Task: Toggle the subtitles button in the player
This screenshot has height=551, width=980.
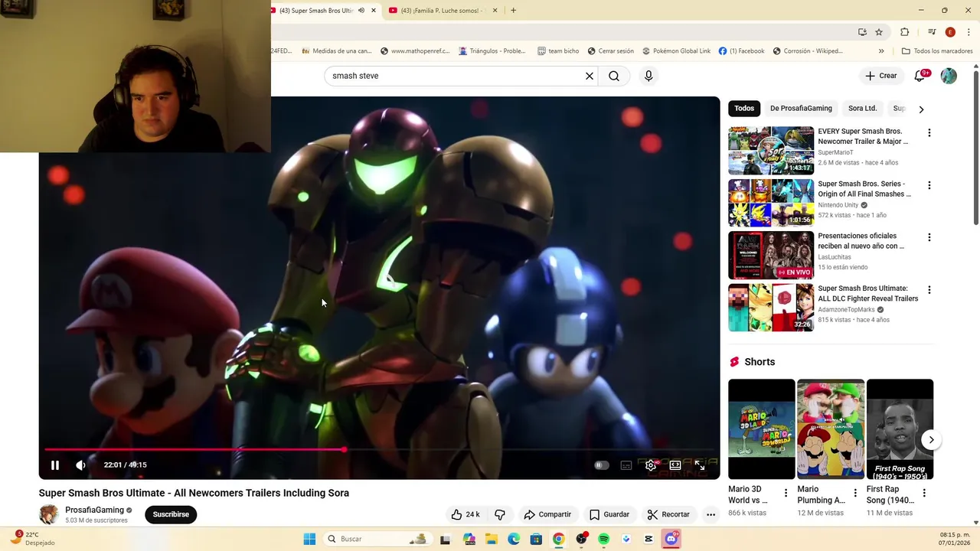Action: (x=626, y=465)
